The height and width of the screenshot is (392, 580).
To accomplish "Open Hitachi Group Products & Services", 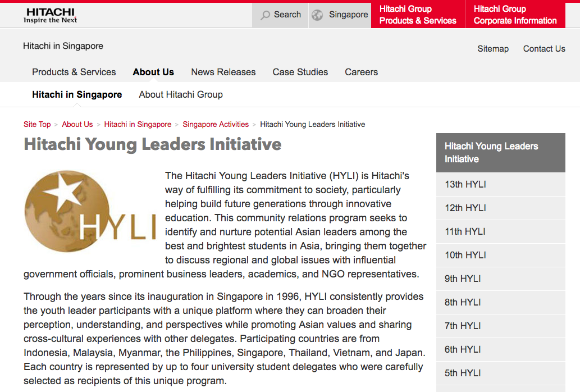I will (x=418, y=15).
